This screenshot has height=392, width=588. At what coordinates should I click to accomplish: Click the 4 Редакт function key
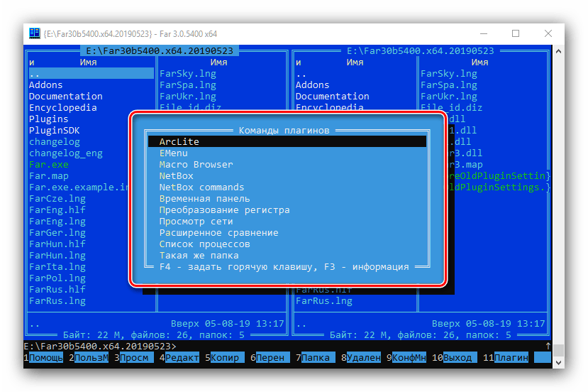click(179, 357)
